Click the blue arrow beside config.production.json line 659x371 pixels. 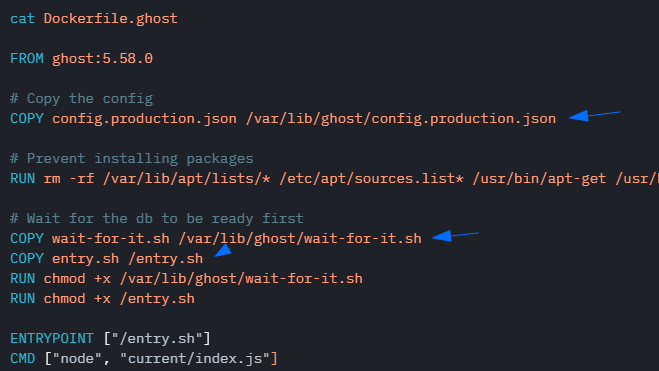coord(594,116)
